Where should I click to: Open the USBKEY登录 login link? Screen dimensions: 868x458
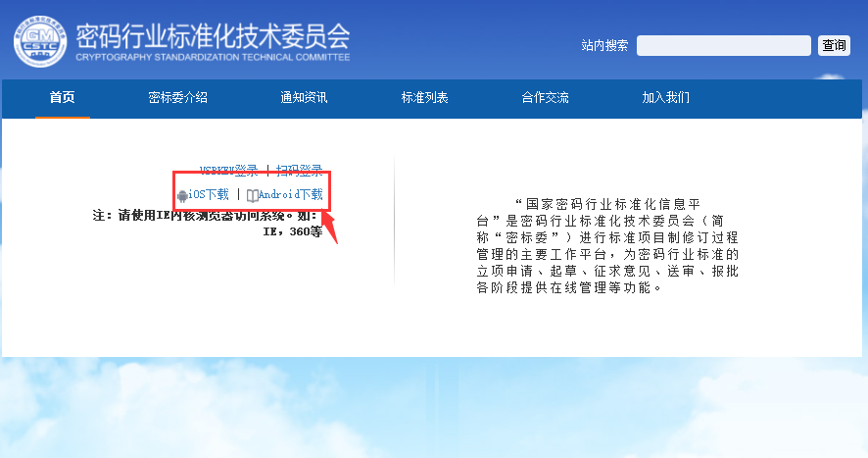228,169
